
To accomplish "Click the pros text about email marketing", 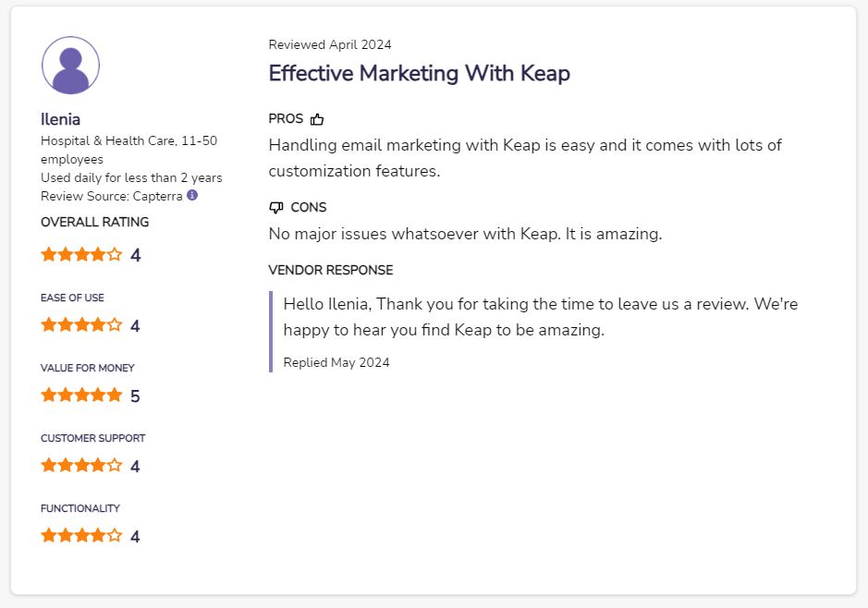I will (525, 158).
